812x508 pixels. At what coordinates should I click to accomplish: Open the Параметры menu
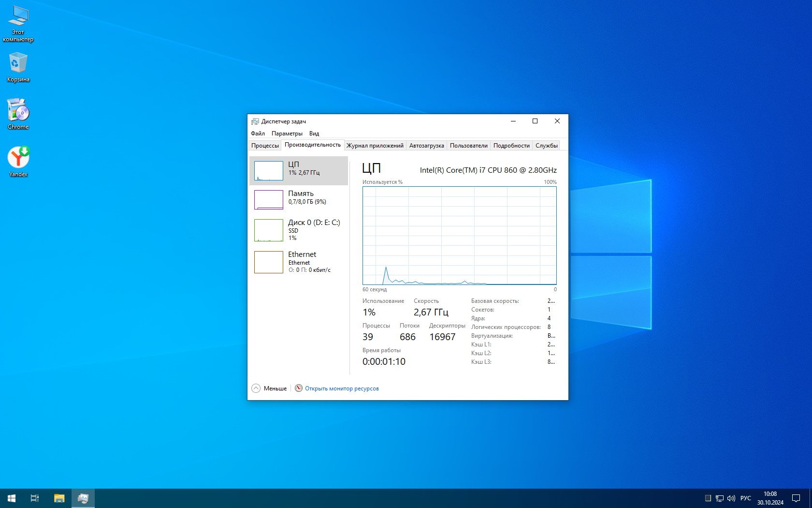(x=287, y=134)
